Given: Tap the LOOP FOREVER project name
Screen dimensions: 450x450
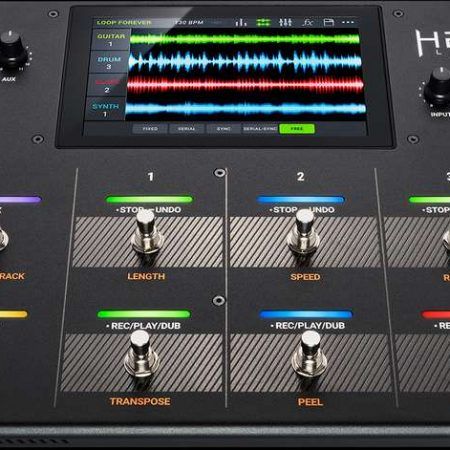Looking at the screenshot, I should coord(124,23).
